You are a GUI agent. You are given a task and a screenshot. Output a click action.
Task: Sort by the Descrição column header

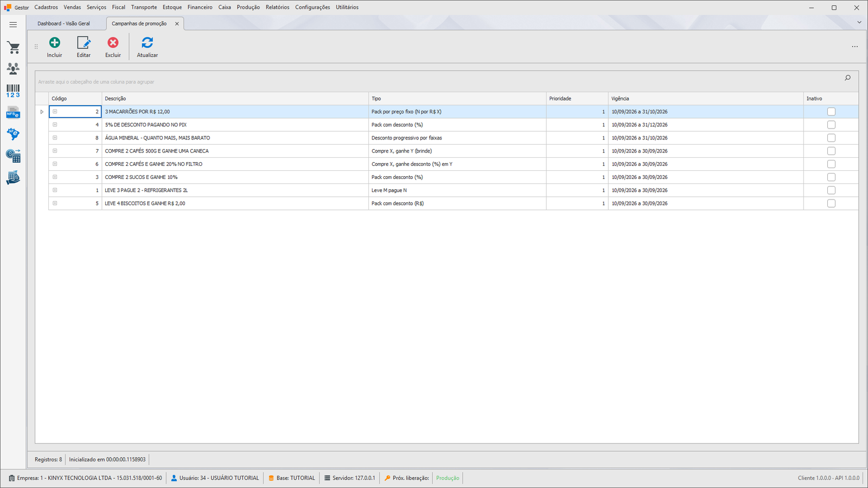coord(235,99)
